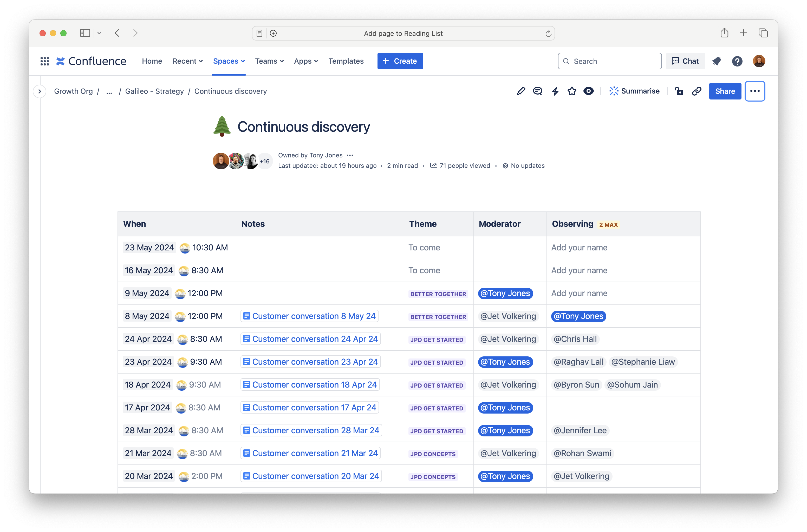The image size is (807, 532).
Task: Open the Chat panel
Action: point(685,61)
